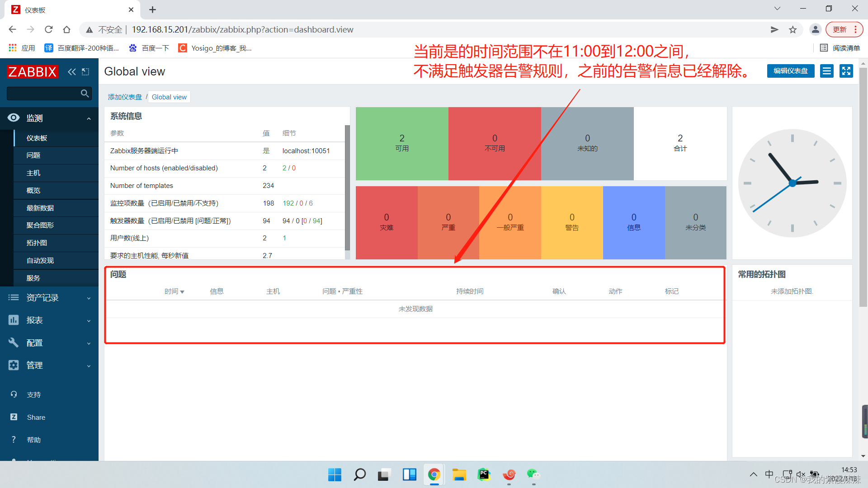Collapse the Zabbix sidebar
868x488 pixels.
point(71,71)
